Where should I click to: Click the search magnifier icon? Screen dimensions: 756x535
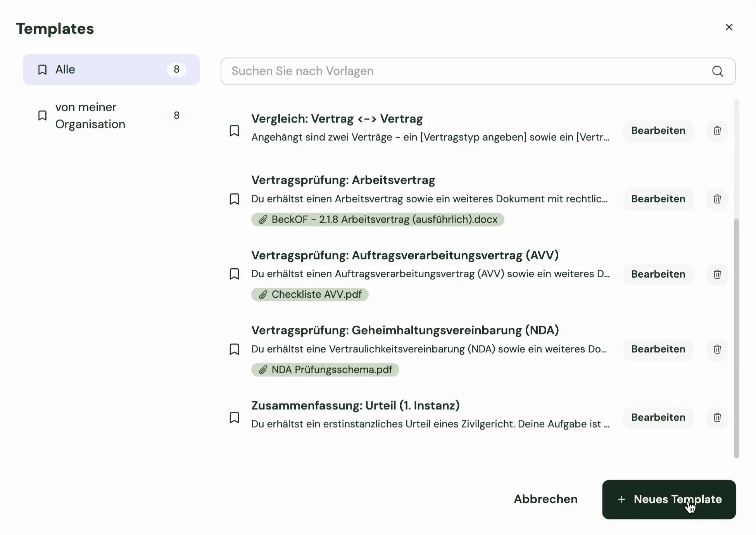point(718,71)
